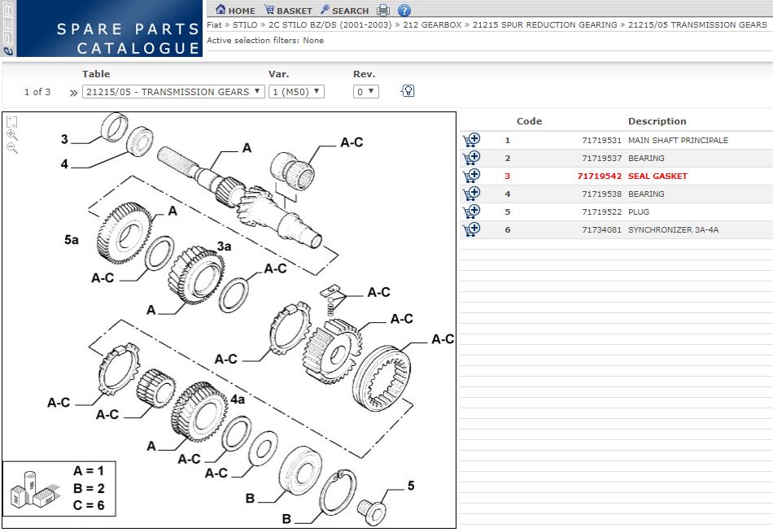Select code 71734081 in parts list
Image resolution: width=773 pixels, height=532 pixels.
[x=601, y=229]
